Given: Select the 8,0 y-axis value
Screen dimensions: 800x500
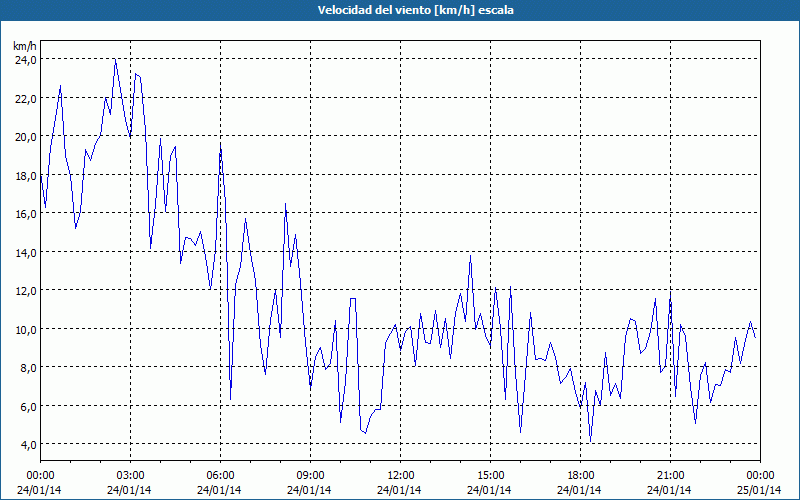Looking at the screenshot, I should tap(29, 368).
